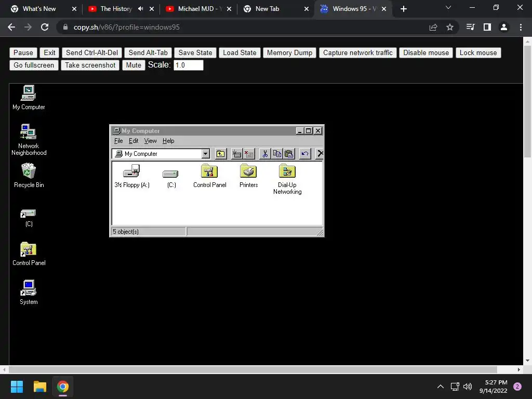Image resolution: width=532 pixels, height=399 pixels.
Task: Click the Go fullscreen button
Action: pyautogui.click(x=34, y=65)
